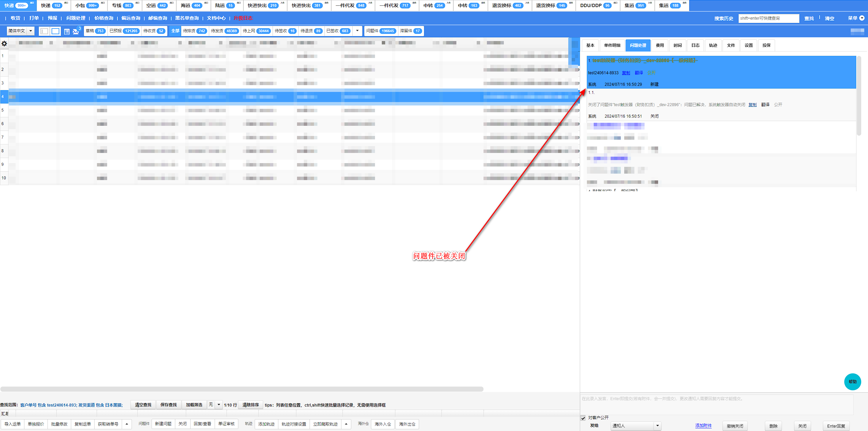Image resolution: width=868 pixels, height=431 pixels.
Task: Open the 收货 menu item
Action: [x=16, y=18]
